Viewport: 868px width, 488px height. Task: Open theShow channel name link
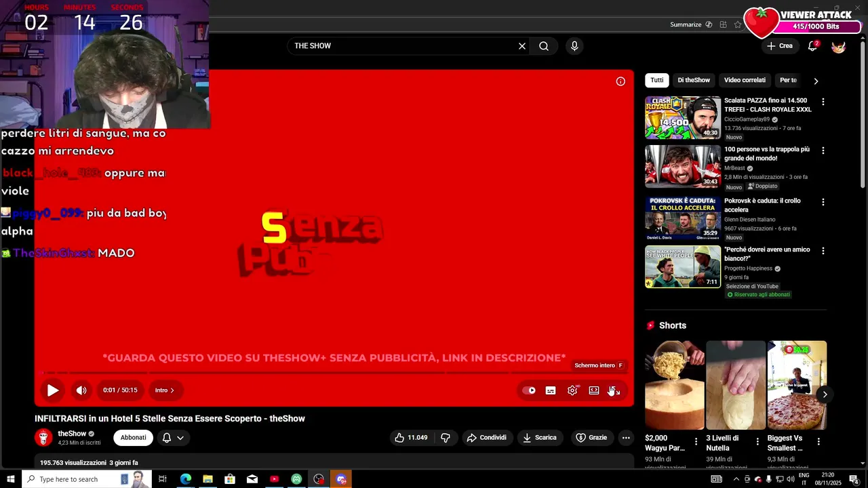coord(72,434)
